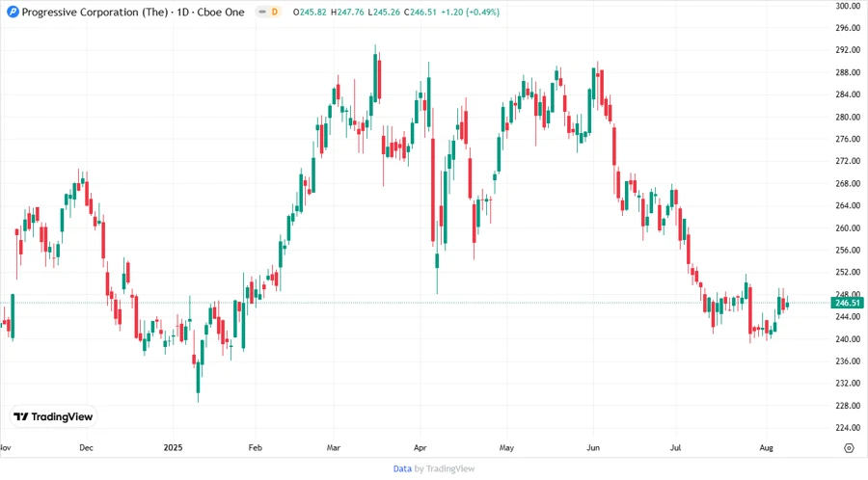This screenshot has height=480, width=868.
Task: Click the 292.00 price axis label
Action: (x=848, y=50)
